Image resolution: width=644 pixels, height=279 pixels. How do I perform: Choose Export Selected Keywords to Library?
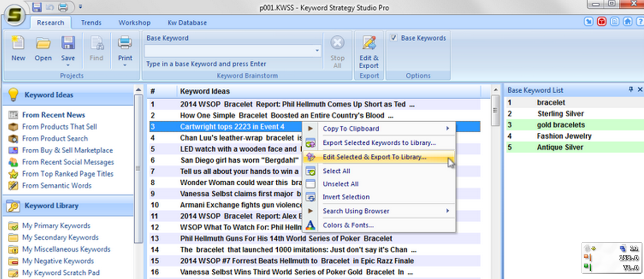[x=379, y=143]
